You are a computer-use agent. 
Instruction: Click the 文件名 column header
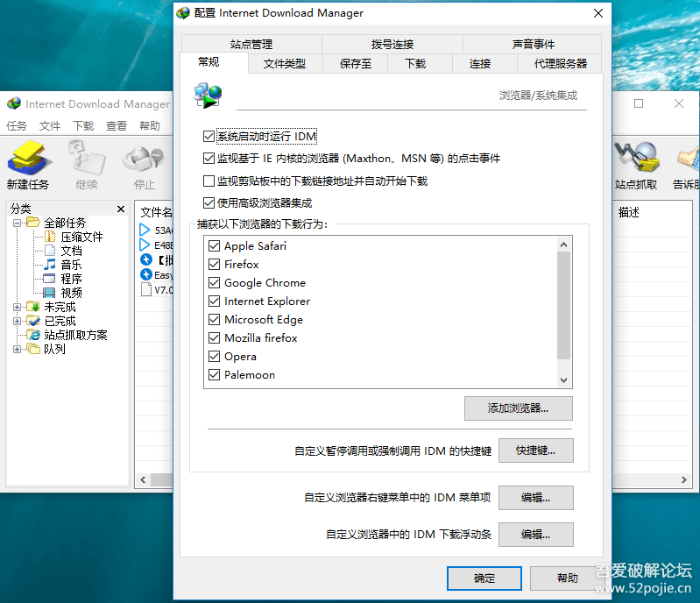pyautogui.click(x=156, y=212)
